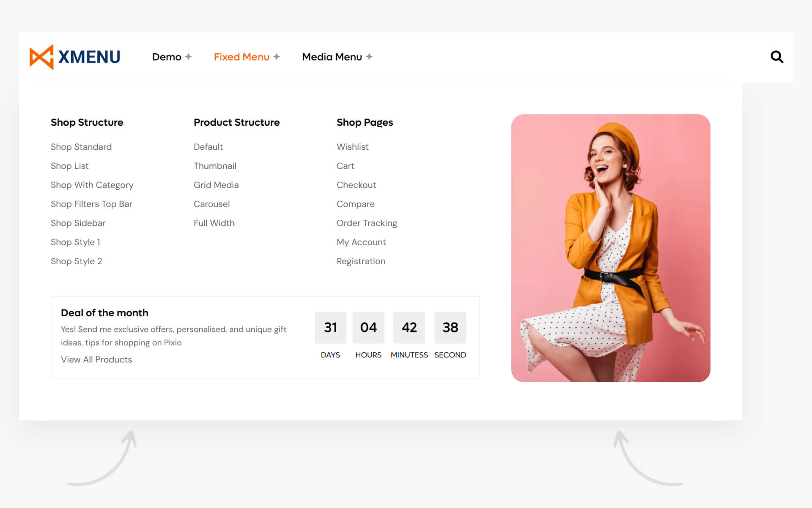Go to the Wishlist page
812x508 pixels.
[352, 147]
